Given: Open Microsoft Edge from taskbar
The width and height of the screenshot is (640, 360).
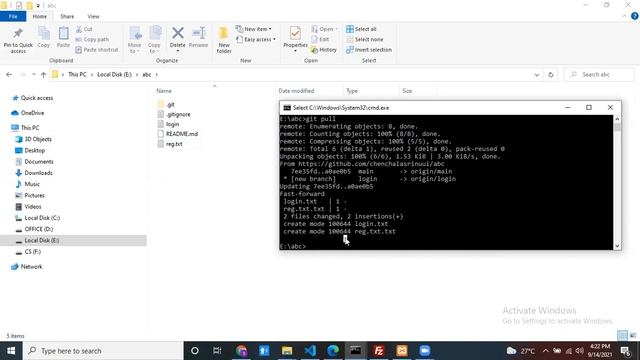Looking at the screenshot, I should pos(333,351).
